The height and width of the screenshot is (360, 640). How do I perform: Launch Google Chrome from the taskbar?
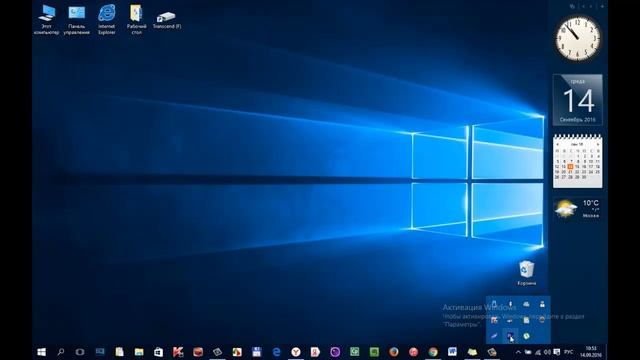[x=433, y=352]
